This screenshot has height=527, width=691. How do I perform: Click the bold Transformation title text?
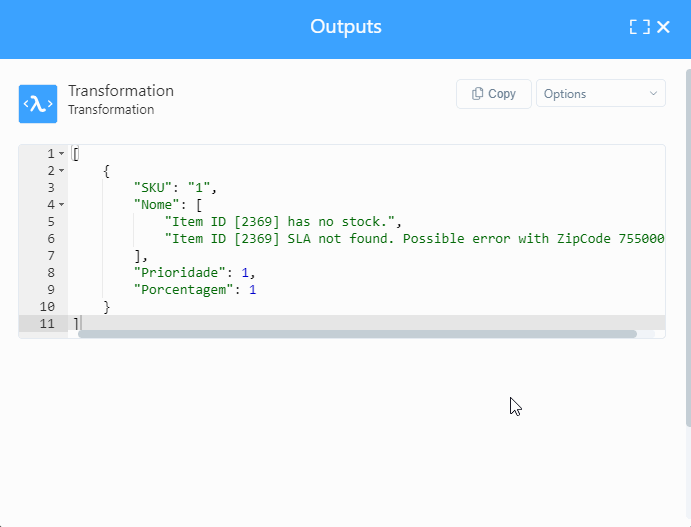[x=121, y=91]
